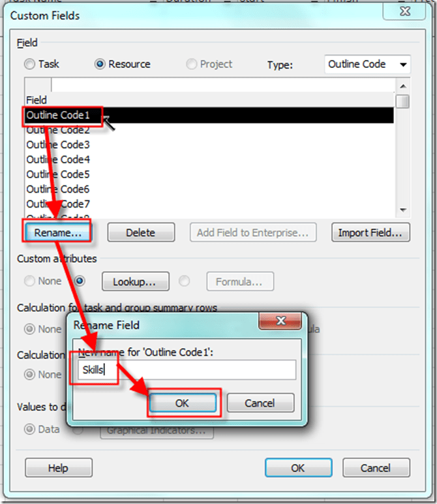Close the Rename Field dialog

tap(280, 322)
